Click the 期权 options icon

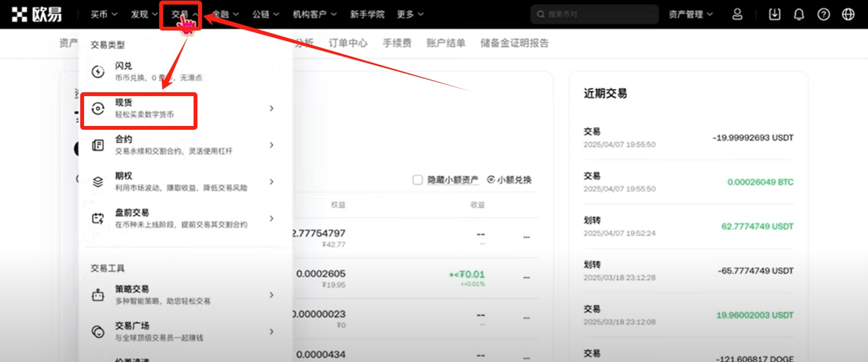(97, 182)
